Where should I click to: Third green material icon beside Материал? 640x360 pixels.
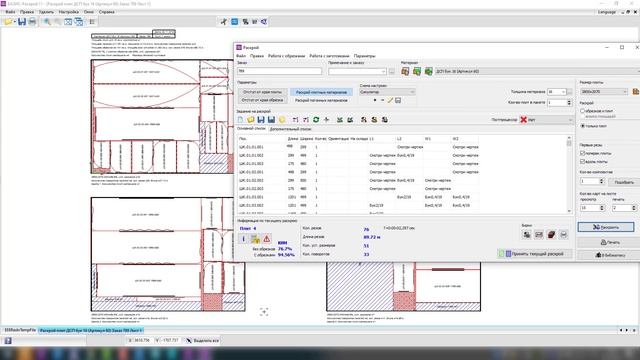[x=429, y=71]
